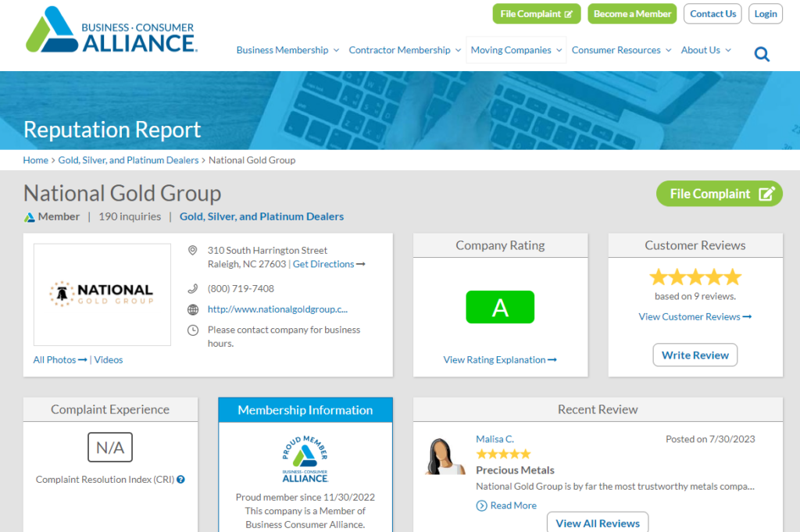
Task: Click the CRI help question mark icon
Action: [180, 480]
